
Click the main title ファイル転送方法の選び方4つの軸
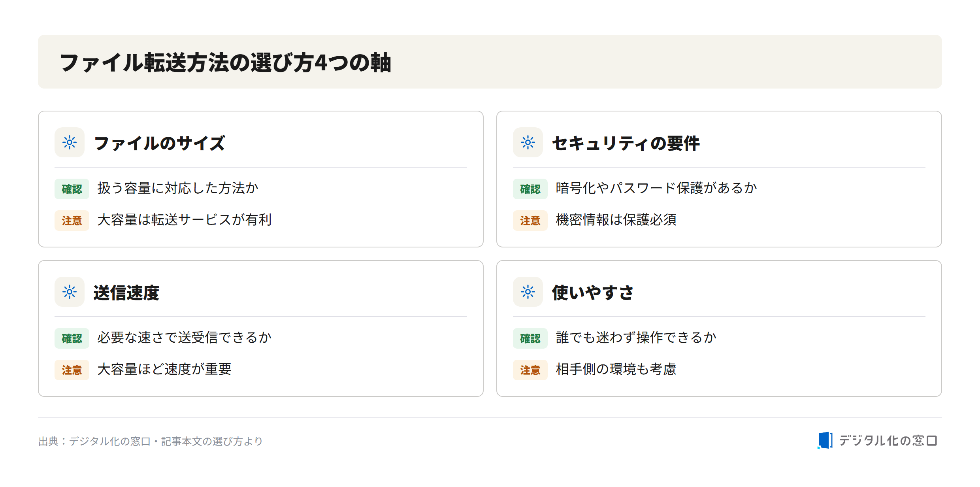pyautogui.click(x=225, y=62)
